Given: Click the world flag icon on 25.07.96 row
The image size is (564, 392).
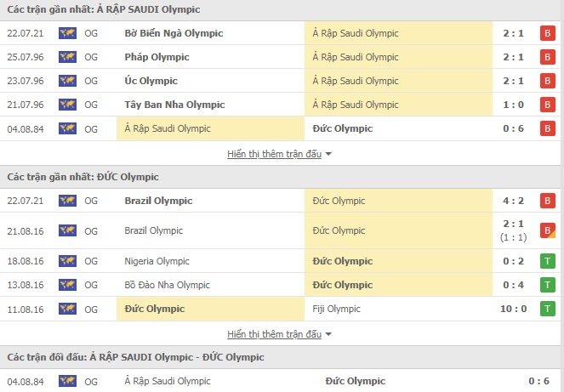Looking at the screenshot, I should click(x=67, y=57).
